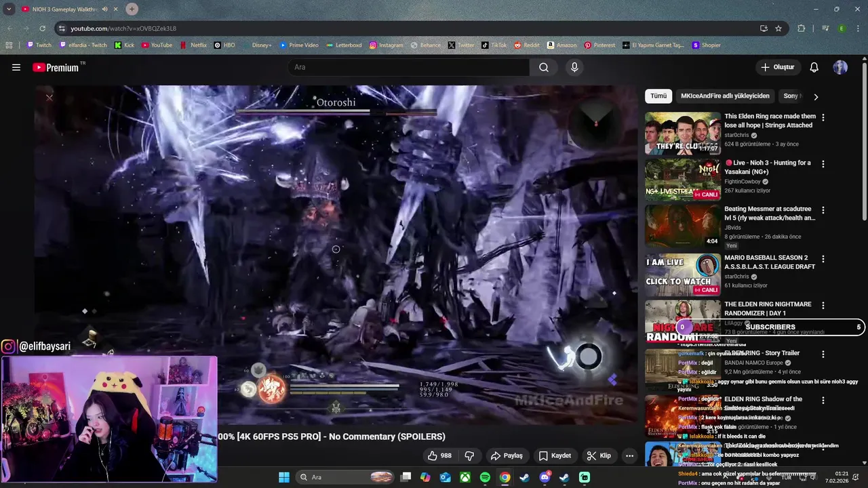The image size is (868, 488).
Task: Open Discord from the taskbar
Action: click(545, 477)
